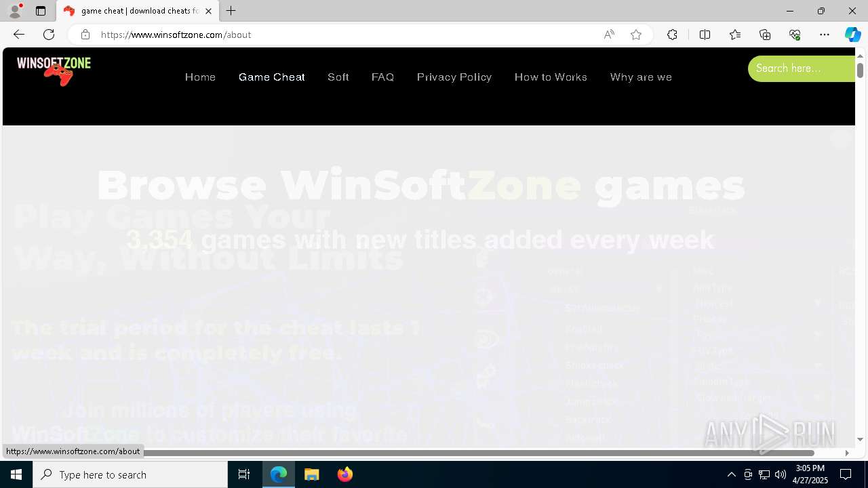868x488 pixels.
Task: Click the WinSoftZone logo
Action: coord(54,71)
